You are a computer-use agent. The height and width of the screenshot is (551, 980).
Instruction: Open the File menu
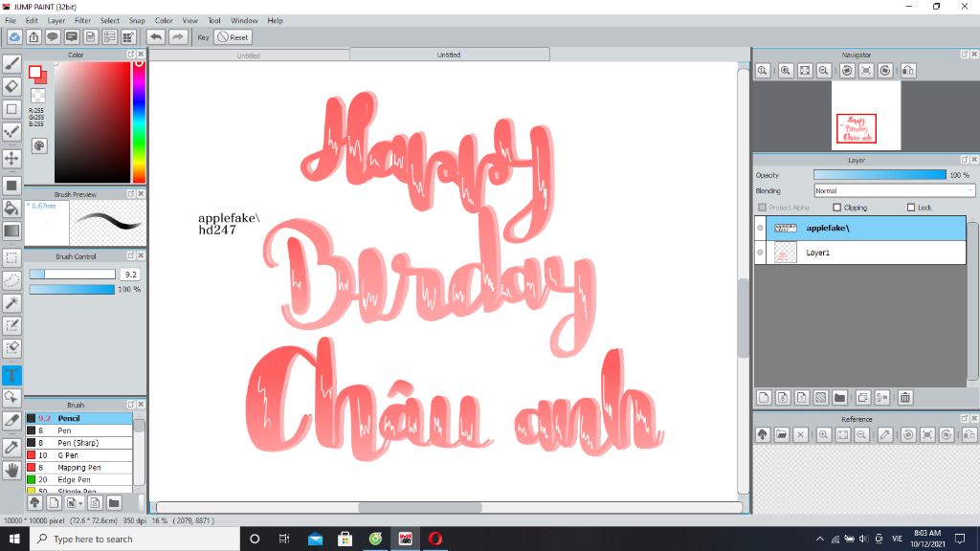(11, 21)
